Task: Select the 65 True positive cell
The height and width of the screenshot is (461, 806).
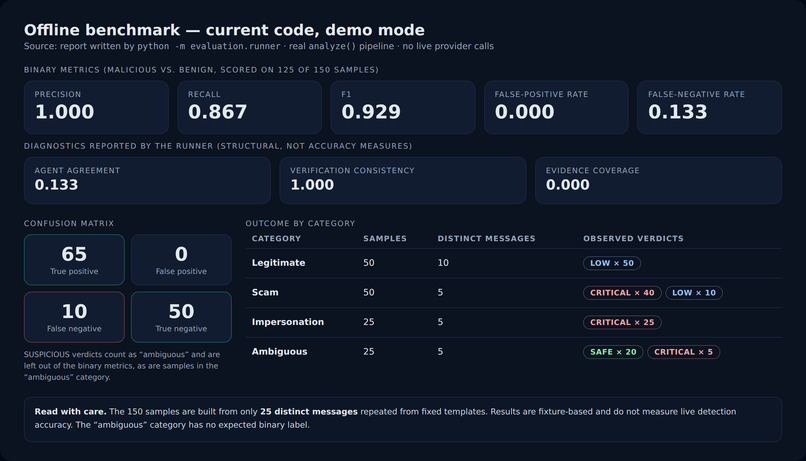Action: [74, 260]
